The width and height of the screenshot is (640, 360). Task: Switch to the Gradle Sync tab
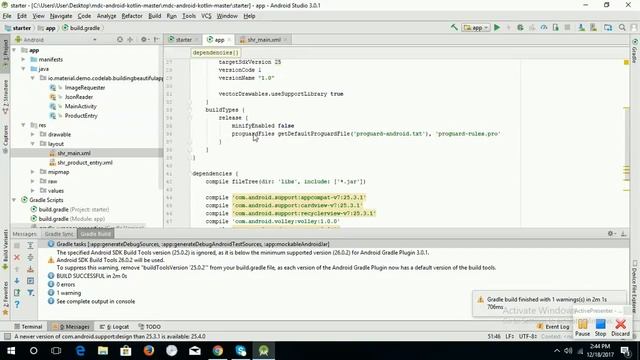(59, 234)
